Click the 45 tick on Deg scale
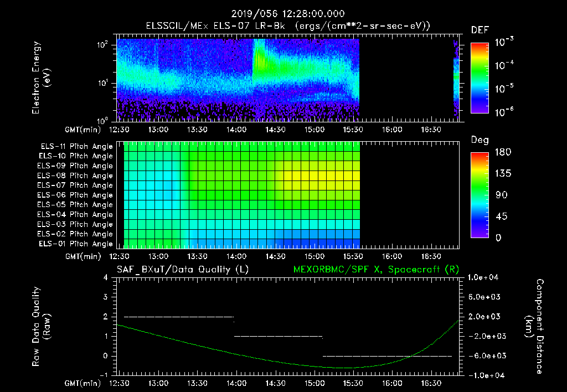Image resolution: width=567 pixels, height=392 pixels. 502,216
